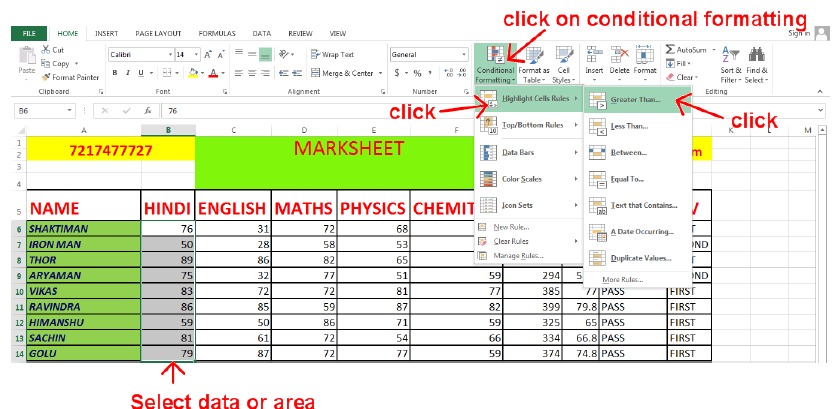The width and height of the screenshot is (838, 409).
Task: Toggle Bold formatting
Action: (x=115, y=73)
